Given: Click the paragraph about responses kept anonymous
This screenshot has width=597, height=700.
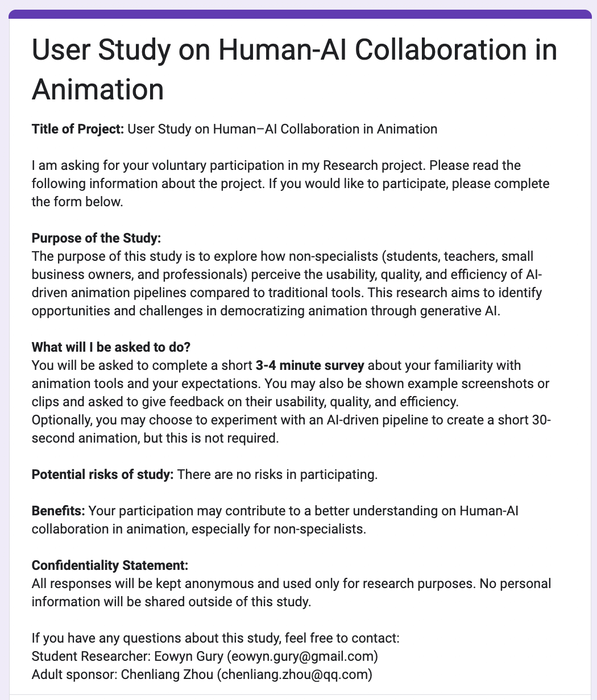Looking at the screenshot, I should pyautogui.click(x=291, y=593).
